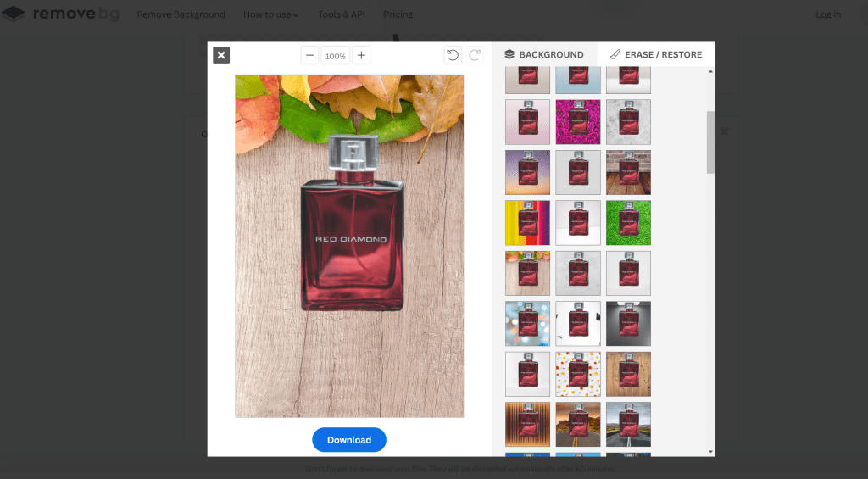Open Tools & API in the navigation

(x=342, y=14)
